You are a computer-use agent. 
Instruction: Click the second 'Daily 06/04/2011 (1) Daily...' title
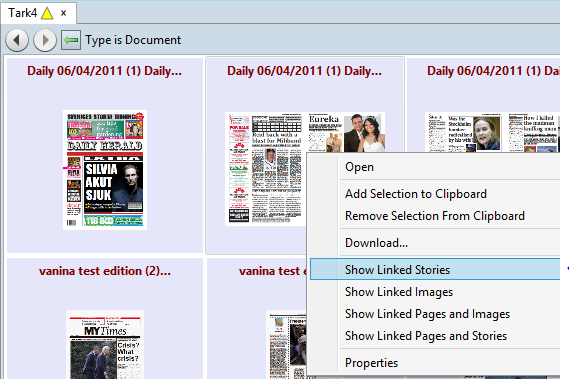304,71
